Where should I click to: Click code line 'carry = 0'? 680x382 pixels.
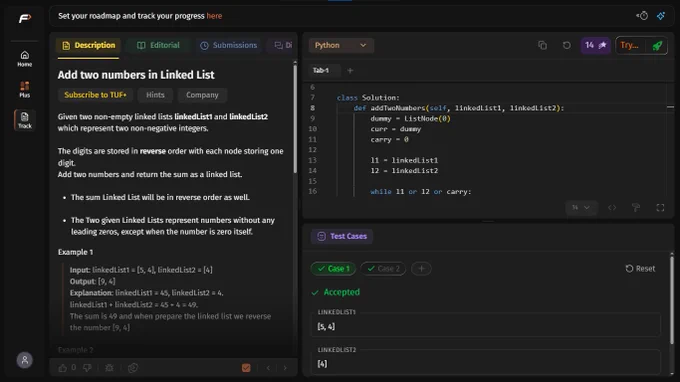point(389,139)
